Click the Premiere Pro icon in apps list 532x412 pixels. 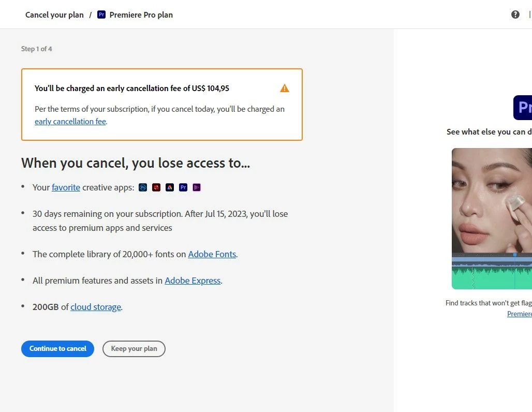click(183, 187)
